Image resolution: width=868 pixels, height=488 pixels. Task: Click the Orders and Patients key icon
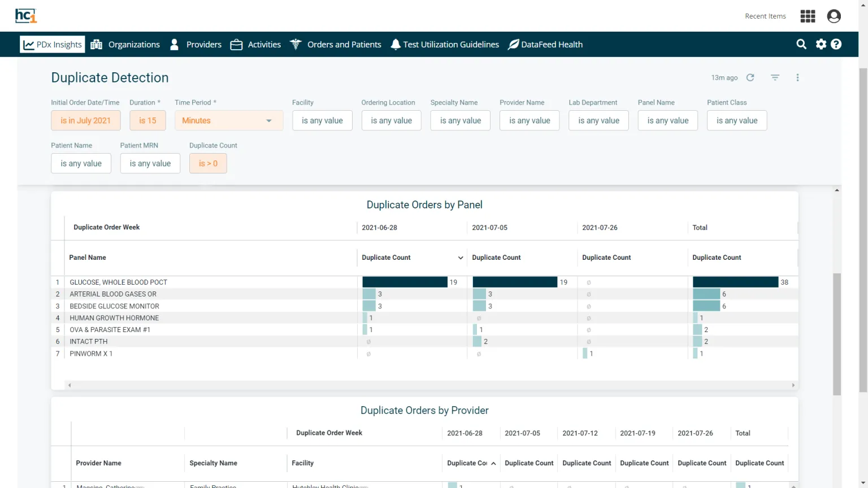coord(296,44)
